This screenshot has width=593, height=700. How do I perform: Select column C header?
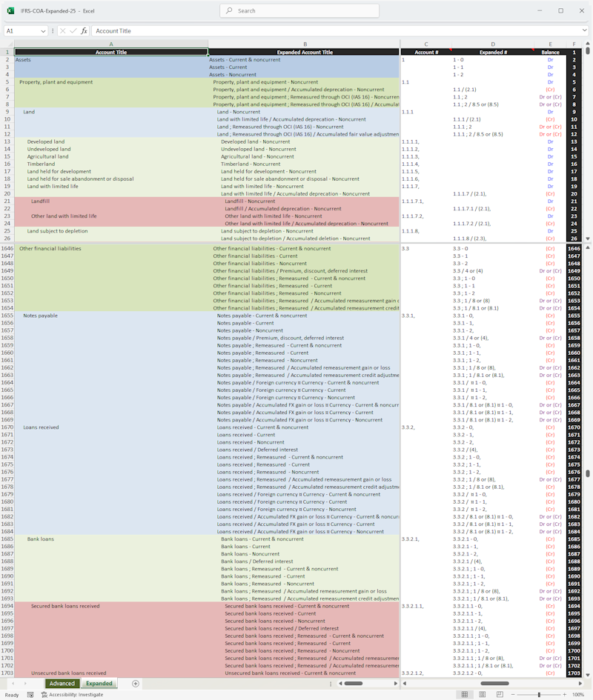coord(426,44)
